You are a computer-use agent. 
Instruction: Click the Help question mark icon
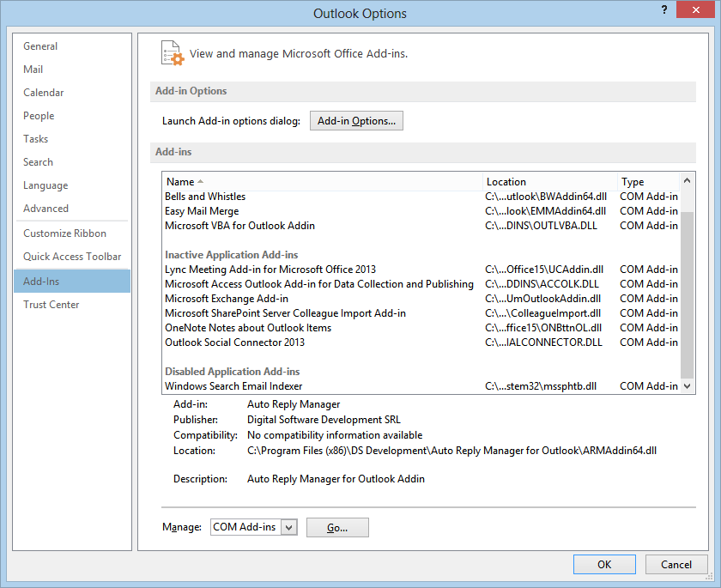tap(663, 9)
